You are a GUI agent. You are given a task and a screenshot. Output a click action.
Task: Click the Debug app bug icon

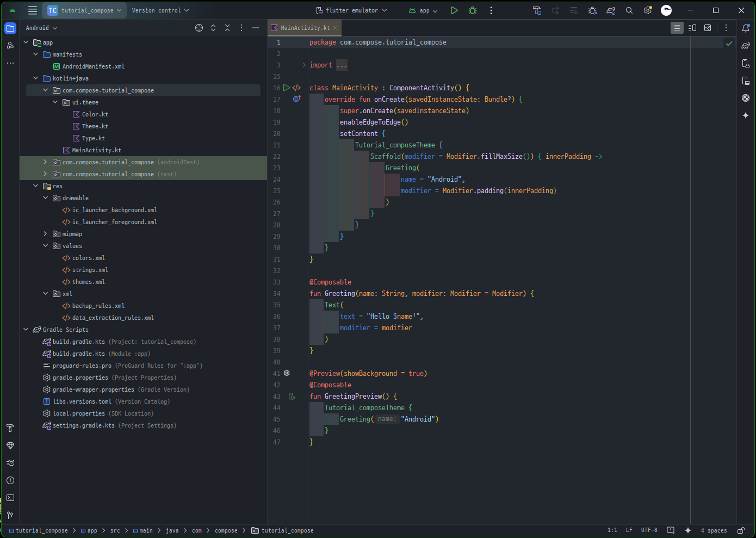473,10
